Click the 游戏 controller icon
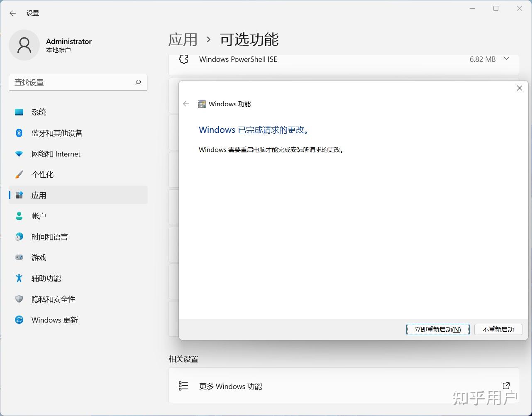This screenshot has width=532, height=416. coord(19,257)
